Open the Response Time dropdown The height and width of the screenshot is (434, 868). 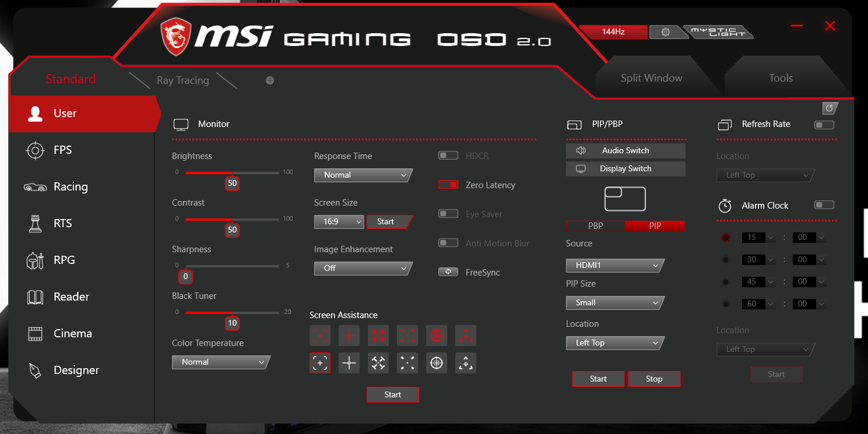pyautogui.click(x=363, y=175)
